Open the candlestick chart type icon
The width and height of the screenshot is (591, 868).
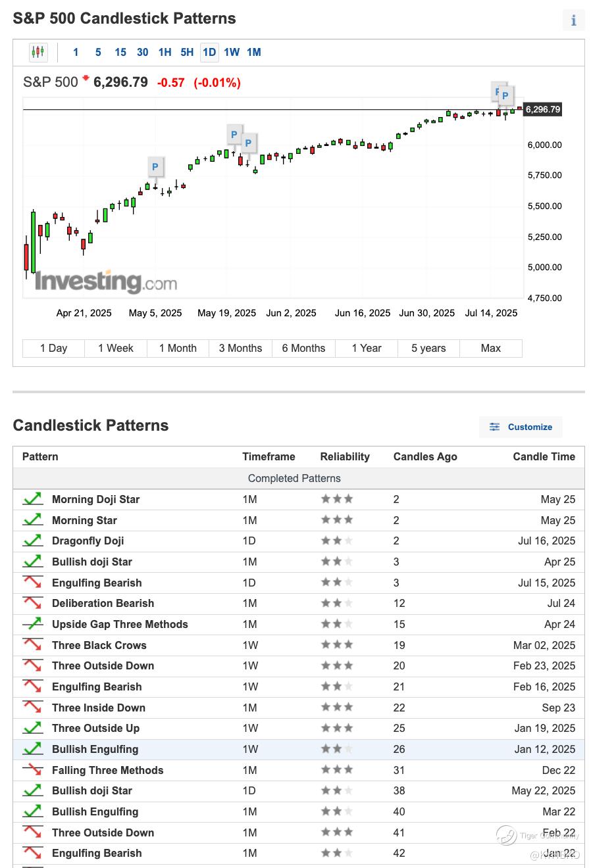tap(38, 52)
